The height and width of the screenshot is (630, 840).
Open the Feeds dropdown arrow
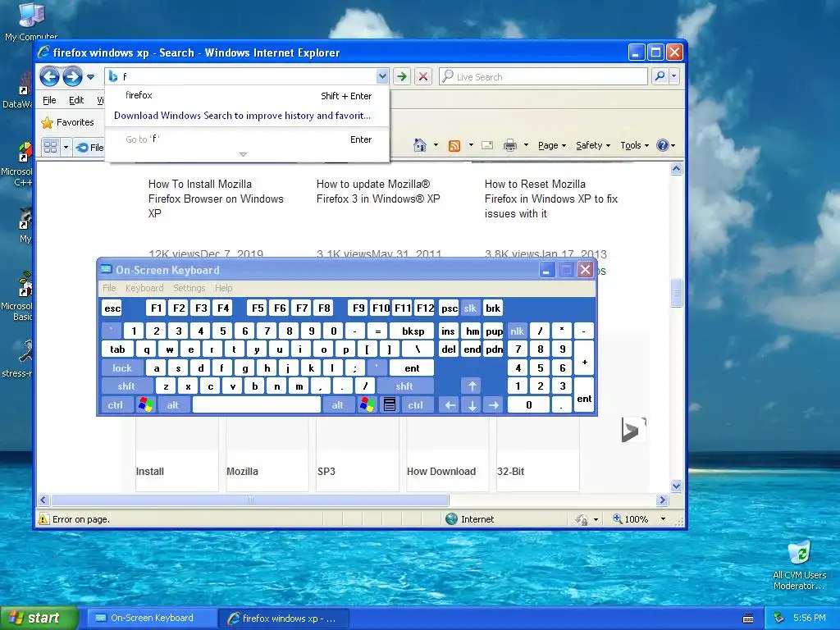(x=471, y=145)
